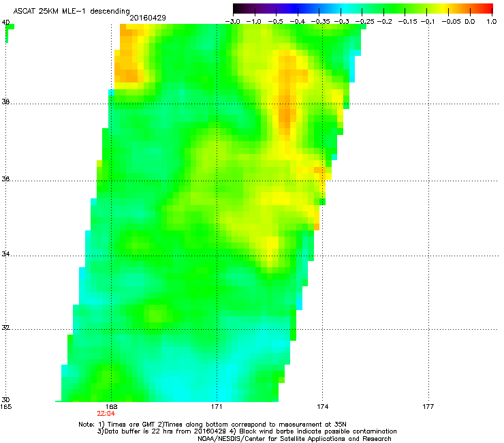Click the color bar label -1.0

click(x=253, y=22)
